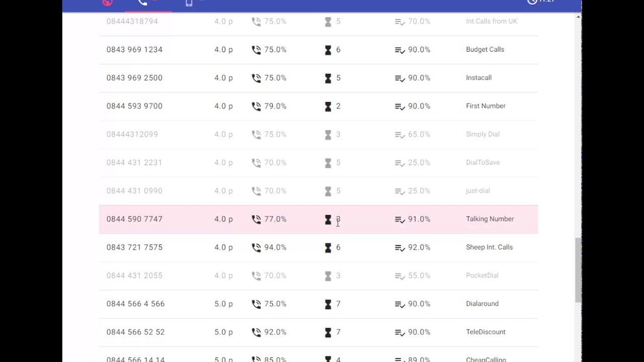Click the greyed-out DialToSave entry
The image size is (644, 362).
point(482,163)
